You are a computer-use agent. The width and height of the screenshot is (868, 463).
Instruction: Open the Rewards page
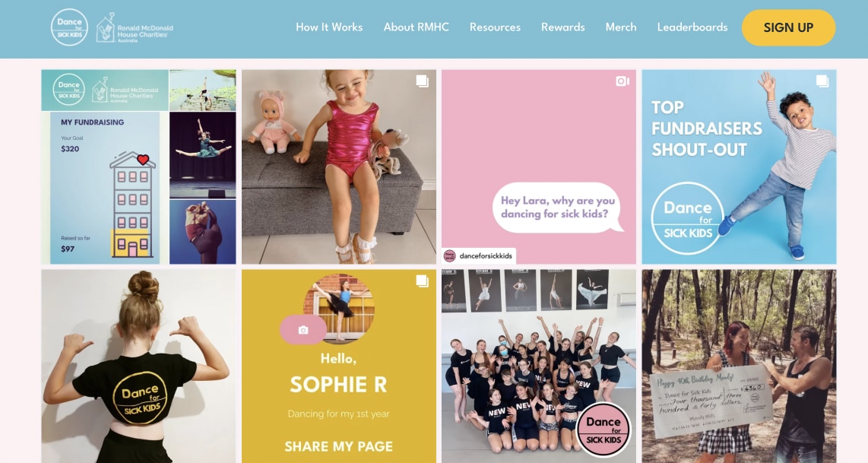pyautogui.click(x=563, y=27)
